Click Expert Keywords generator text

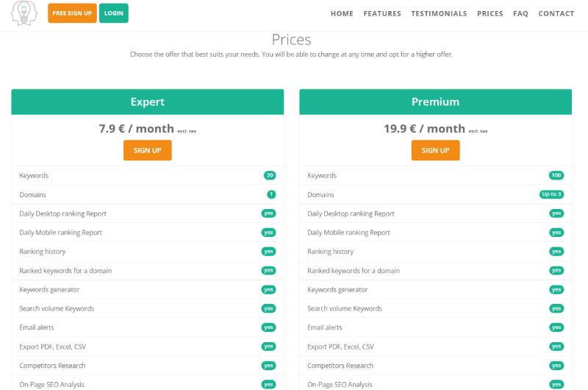tap(49, 290)
